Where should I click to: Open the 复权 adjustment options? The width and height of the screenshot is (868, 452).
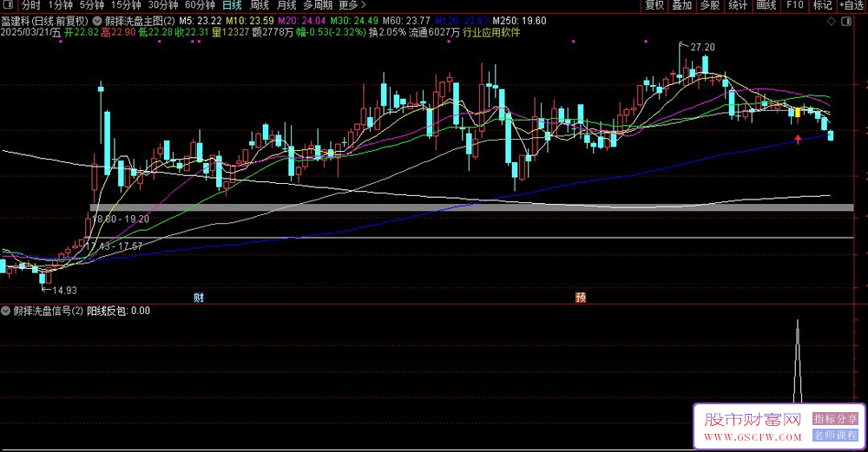654,5
